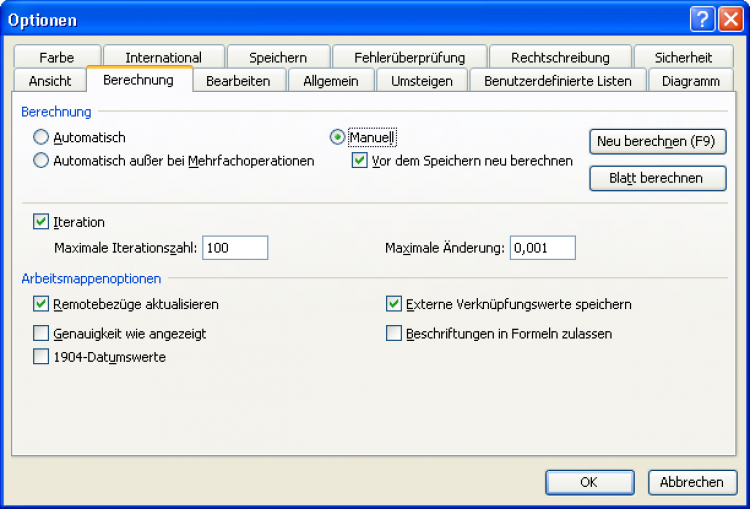Click the Help question mark icon
This screenshot has height=509, width=750.
click(x=703, y=19)
